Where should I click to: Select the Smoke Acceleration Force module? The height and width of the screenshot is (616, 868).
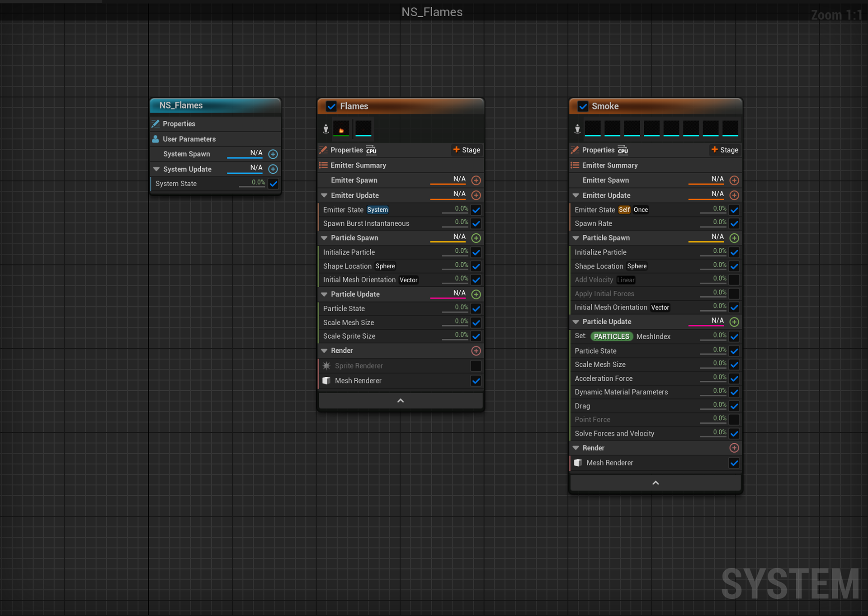[604, 379]
